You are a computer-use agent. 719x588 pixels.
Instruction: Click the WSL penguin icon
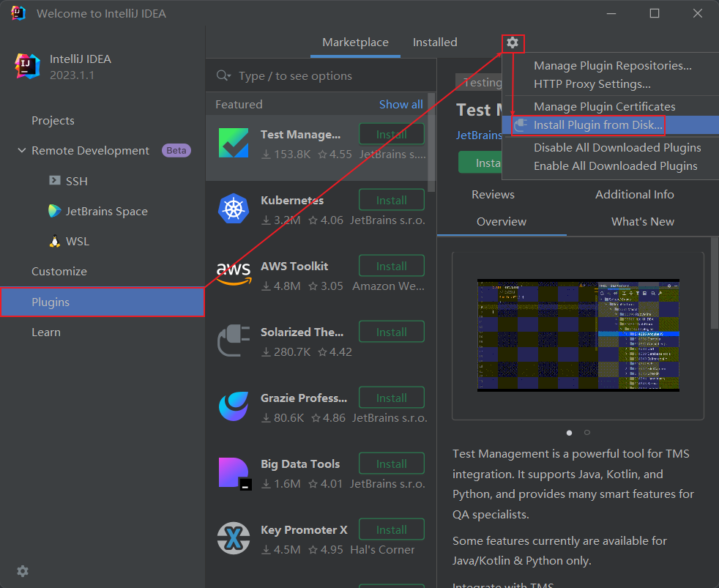(x=55, y=241)
